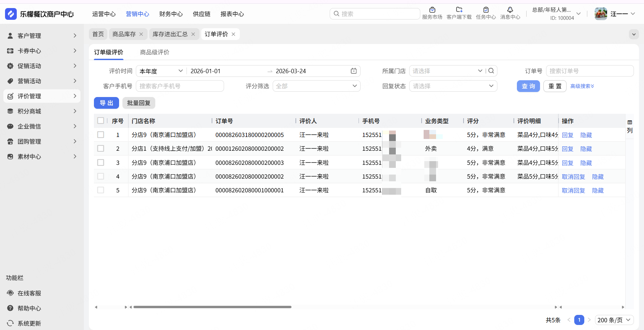Screen dimensions: 644x330
Task: Open the 任务中心 task center icon
Action: click(486, 10)
